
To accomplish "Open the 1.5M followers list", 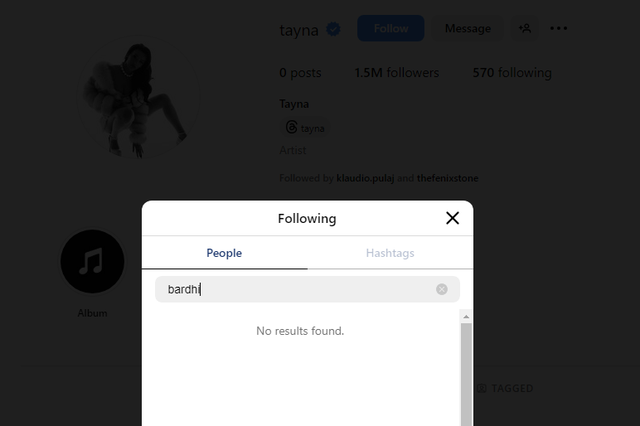I will 397,73.
